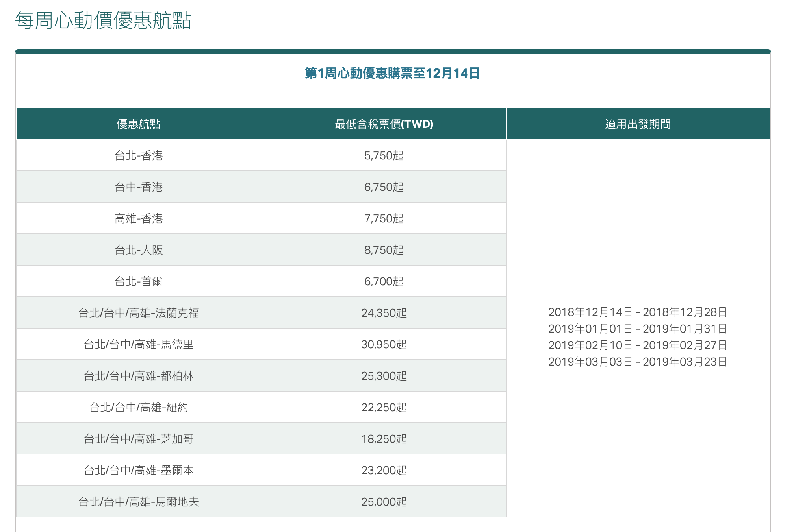Select the 台北/台中/高雄-都柏林 route cell
Screen dimensions: 794x532
click(x=139, y=376)
